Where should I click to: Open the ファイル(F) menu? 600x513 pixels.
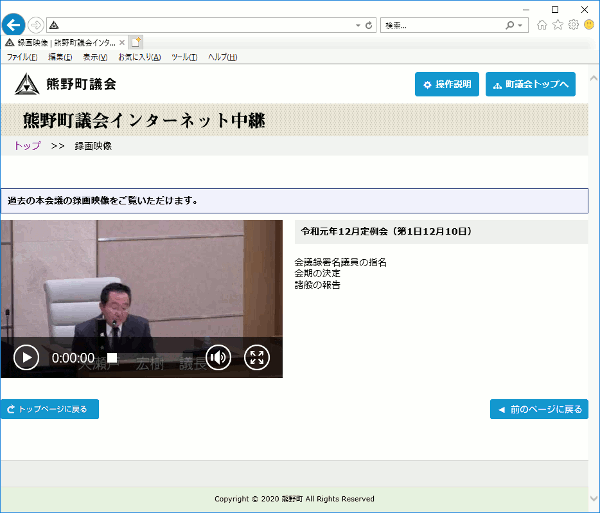[22, 57]
